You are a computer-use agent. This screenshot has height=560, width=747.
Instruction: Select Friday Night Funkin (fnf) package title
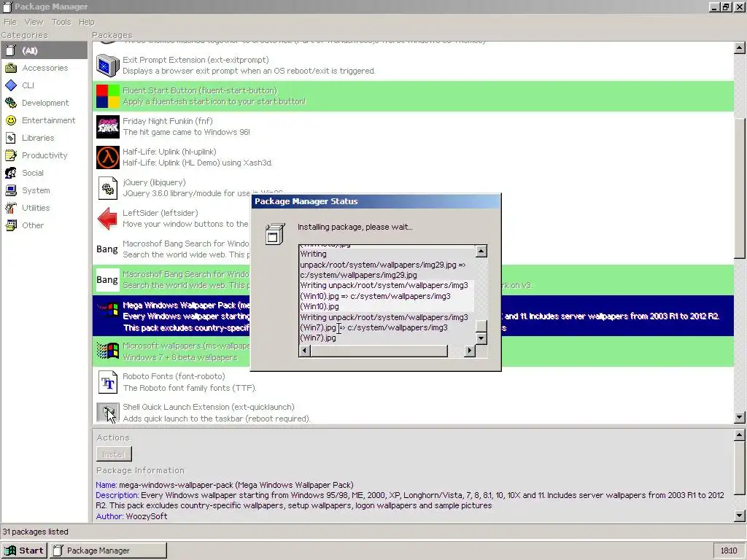tap(168, 121)
